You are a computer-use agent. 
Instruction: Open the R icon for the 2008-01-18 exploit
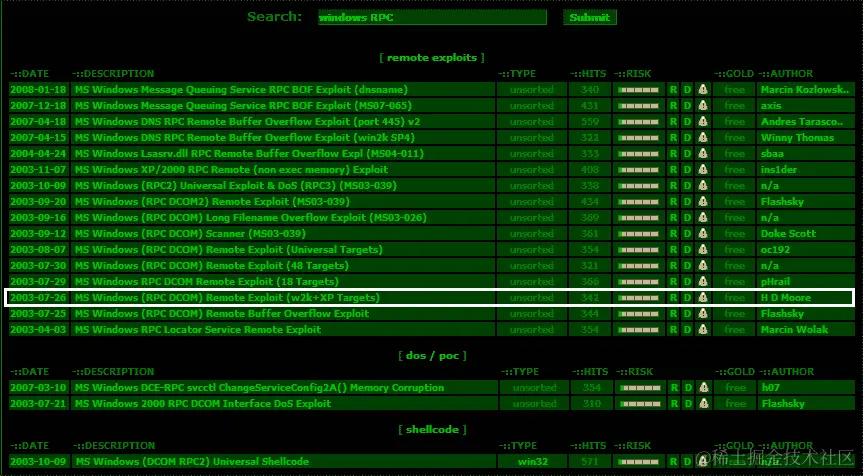(x=673, y=90)
